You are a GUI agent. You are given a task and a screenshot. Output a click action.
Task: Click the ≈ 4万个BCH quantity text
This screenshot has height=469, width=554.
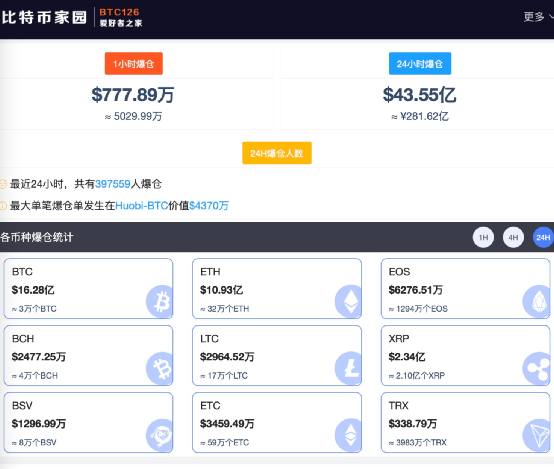click(x=35, y=376)
